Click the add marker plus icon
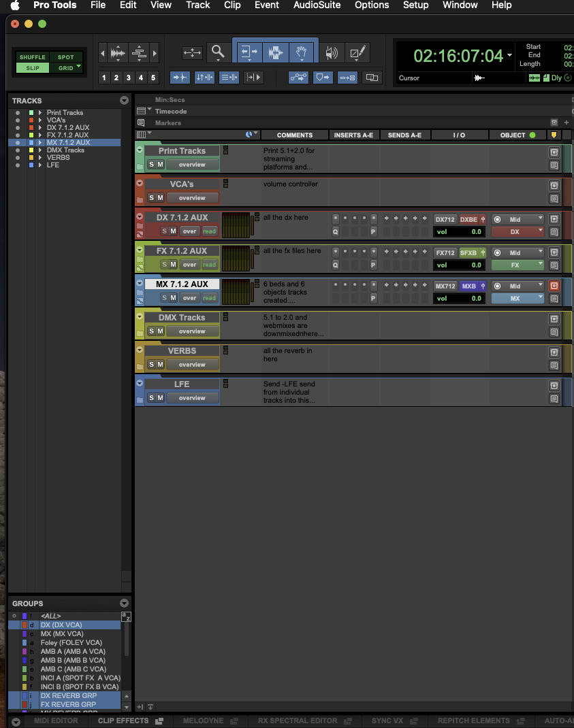Screen dimensions: 574x728 [567, 122]
